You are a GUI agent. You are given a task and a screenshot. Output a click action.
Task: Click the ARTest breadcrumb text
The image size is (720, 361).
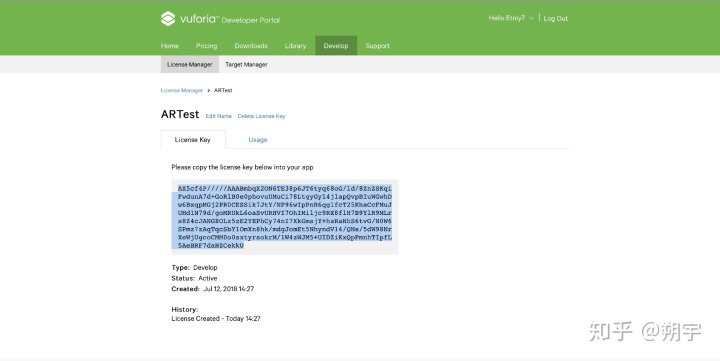pyautogui.click(x=223, y=90)
